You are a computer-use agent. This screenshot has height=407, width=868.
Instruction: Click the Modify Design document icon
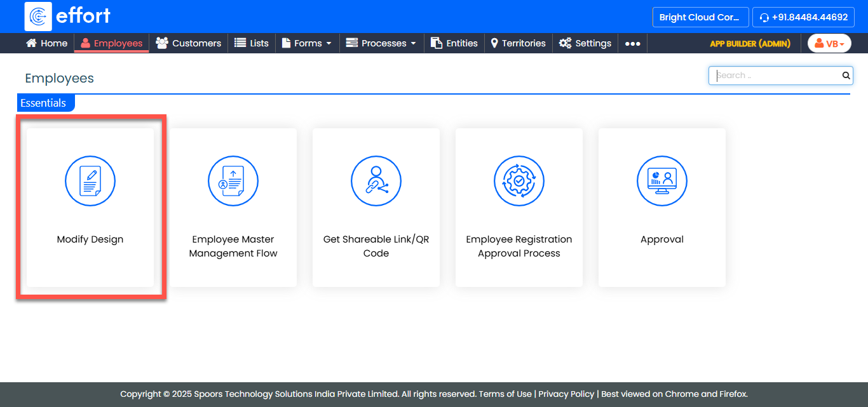pyautogui.click(x=90, y=181)
